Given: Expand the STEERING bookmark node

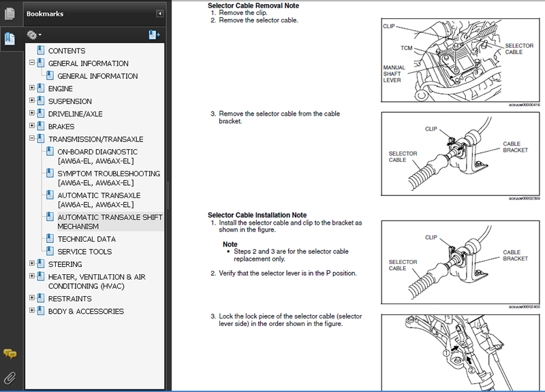Looking at the screenshot, I should pyautogui.click(x=32, y=264).
